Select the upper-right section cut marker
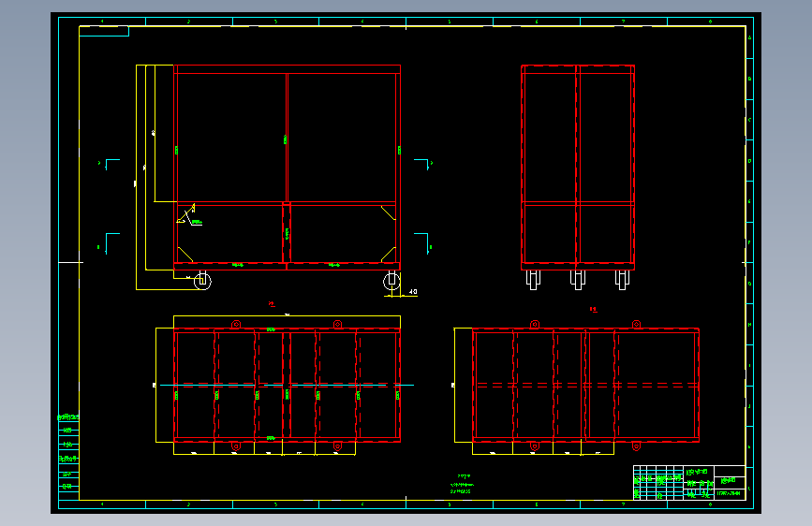 [423, 164]
